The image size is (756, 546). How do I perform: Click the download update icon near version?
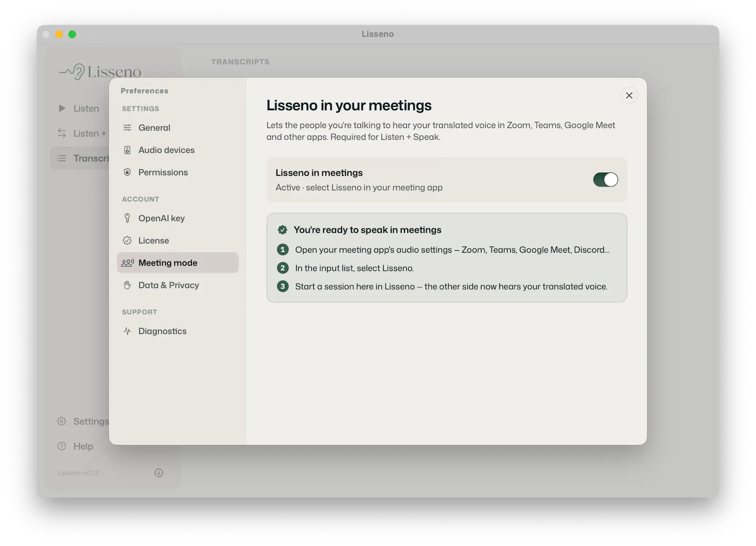pyautogui.click(x=159, y=473)
